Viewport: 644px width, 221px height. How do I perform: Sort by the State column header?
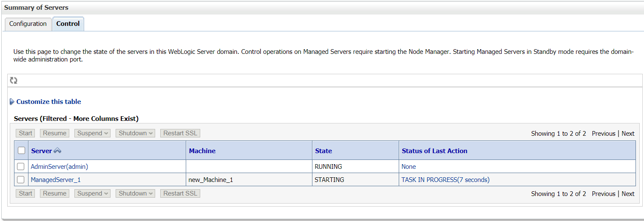click(323, 151)
